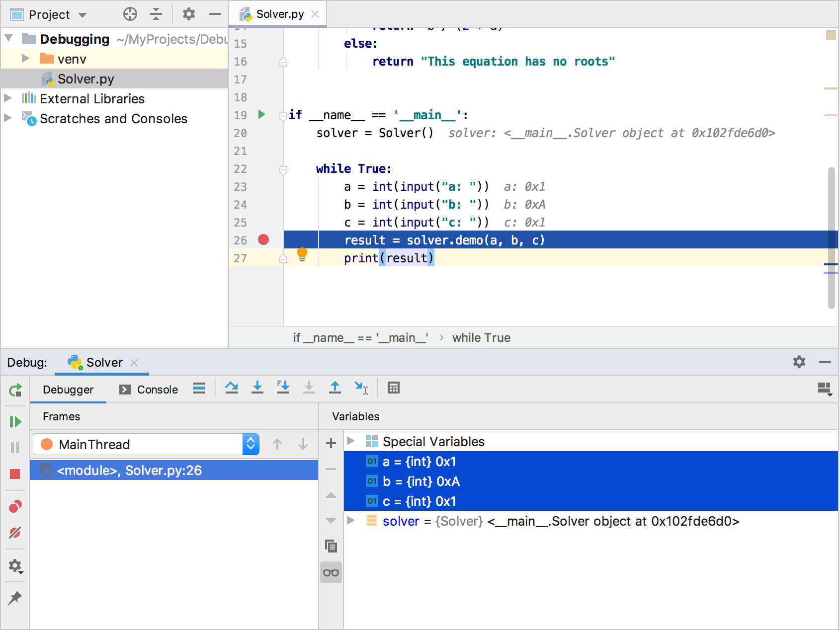Select the Solver.py editor tab

[x=279, y=14]
